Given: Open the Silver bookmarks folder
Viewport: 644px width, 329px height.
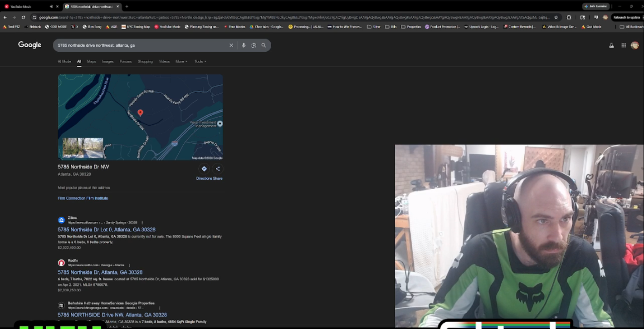Looking at the screenshot, I should coord(374,27).
